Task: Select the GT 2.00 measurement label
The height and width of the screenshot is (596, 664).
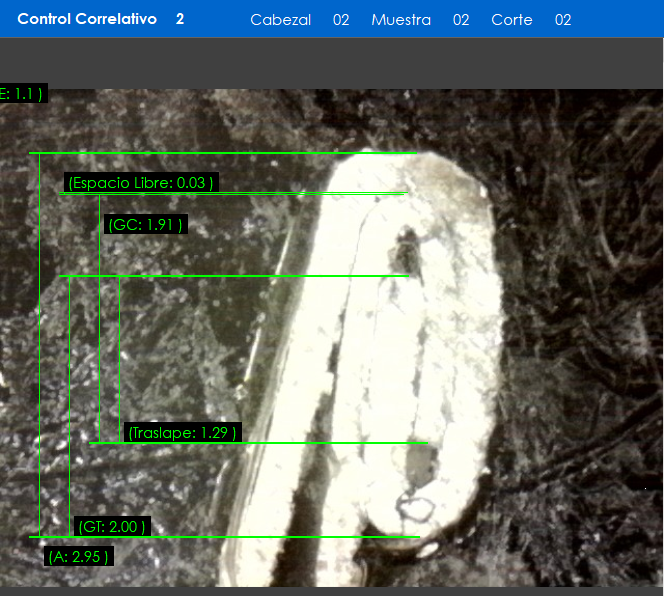Action: (111, 526)
